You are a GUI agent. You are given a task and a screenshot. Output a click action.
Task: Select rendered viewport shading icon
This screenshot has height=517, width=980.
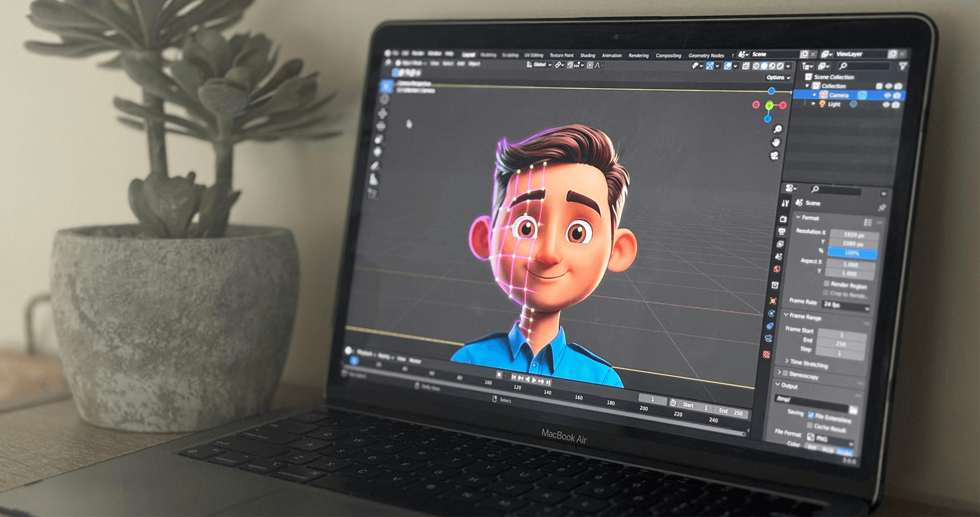pos(780,66)
